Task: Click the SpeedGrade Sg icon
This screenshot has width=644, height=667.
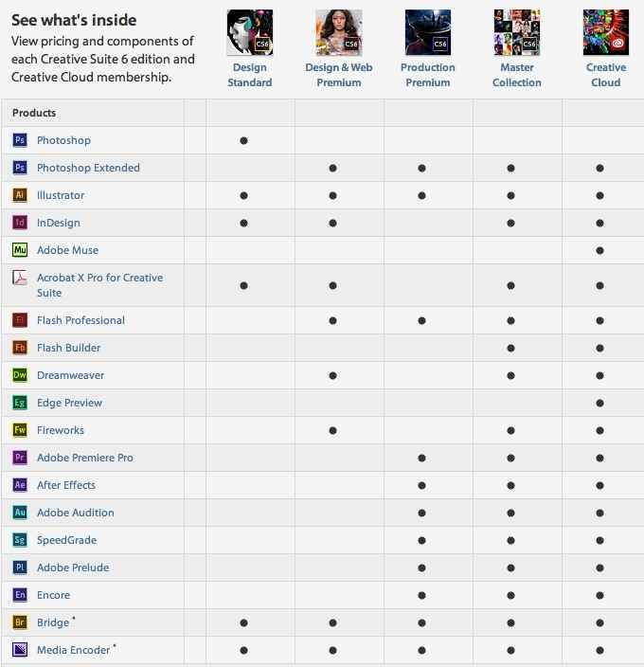Action: [x=20, y=540]
